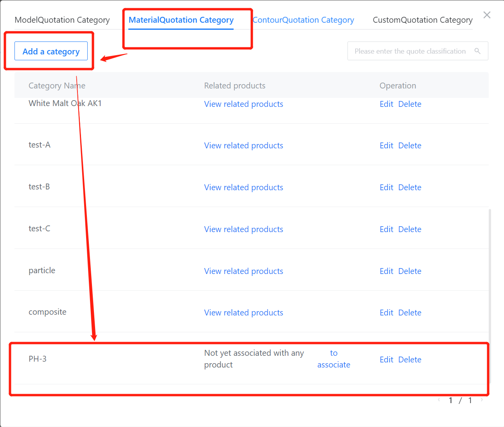Delete the test-B category
Screen dimensions: 504x427
(x=410, y=187)
